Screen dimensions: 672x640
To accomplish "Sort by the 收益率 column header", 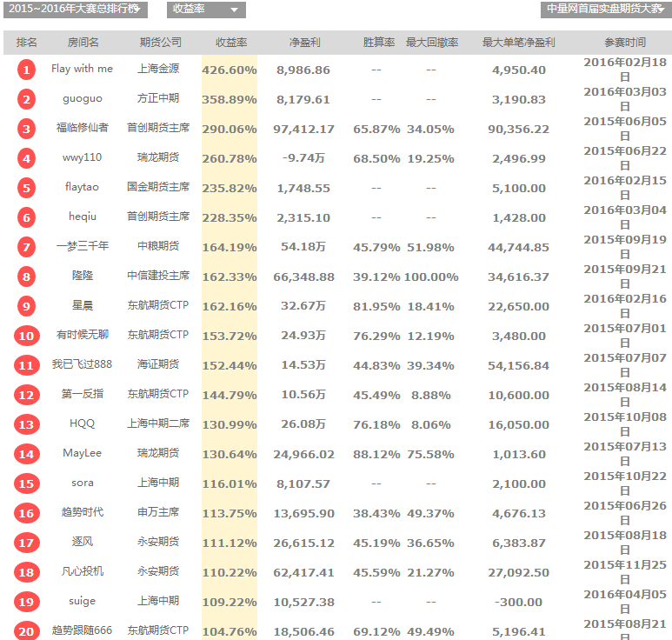I will (x=231, y=43).
